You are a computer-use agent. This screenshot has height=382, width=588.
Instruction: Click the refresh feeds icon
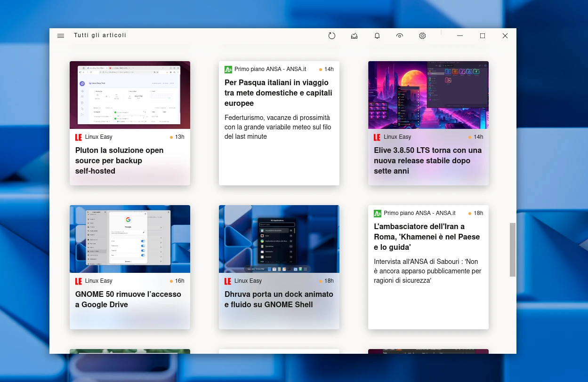coord(332,36)
